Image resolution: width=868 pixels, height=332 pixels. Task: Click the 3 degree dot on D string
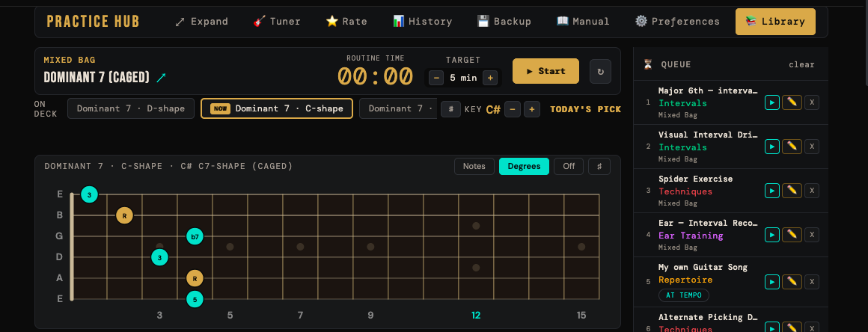[x=159, y=257]
